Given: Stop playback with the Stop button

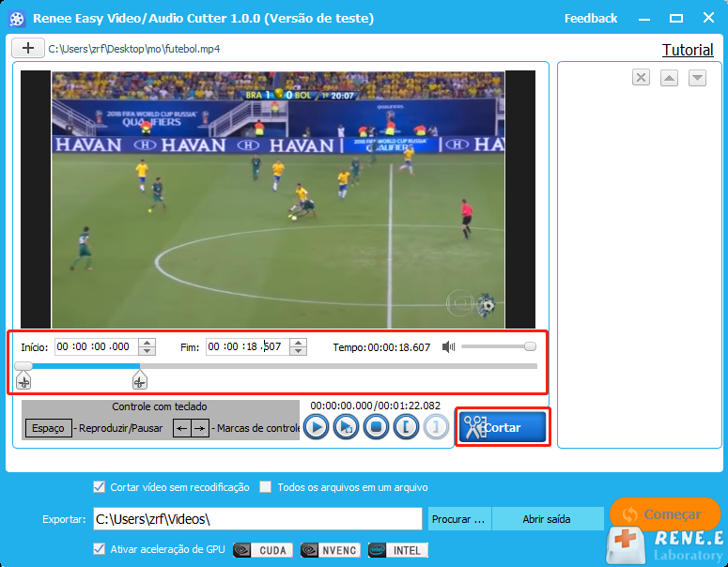Looking at the screenshot, I should [376, 427].
